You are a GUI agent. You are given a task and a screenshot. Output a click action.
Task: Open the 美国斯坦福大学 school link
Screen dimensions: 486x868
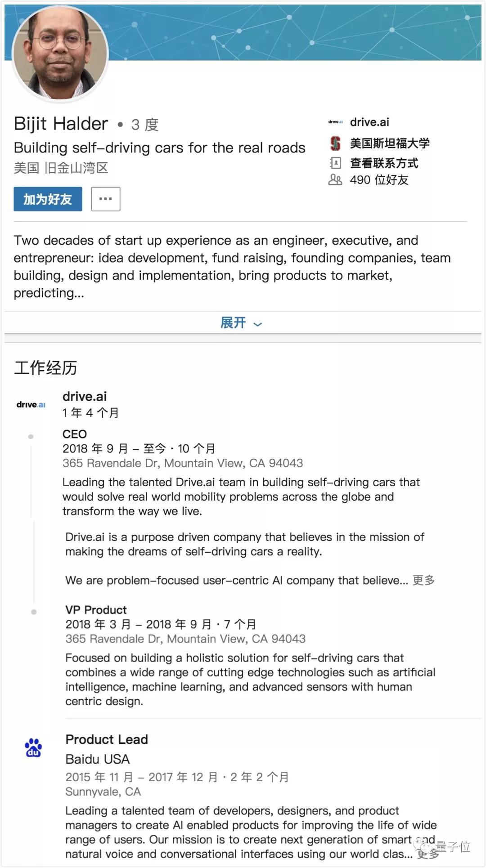click(390, 143)
